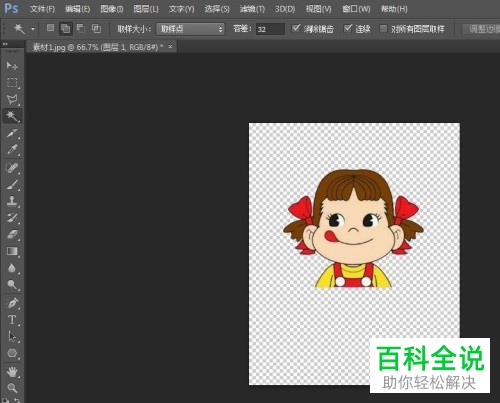This screenshot has width=500, height=403.
Task: Select the Eraser tool
Action: [12, 234]
